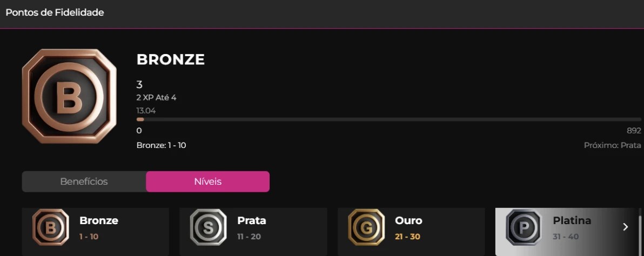Screen dimensions: 644x256
Task: Select the Ouro gold G badge
Action: point(366,227)
